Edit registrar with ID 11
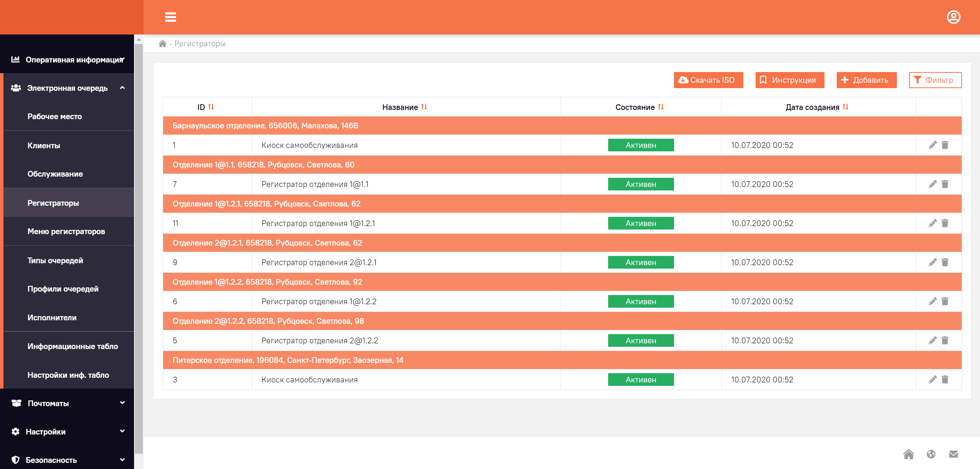980x469 pixels. pos(933,223)
